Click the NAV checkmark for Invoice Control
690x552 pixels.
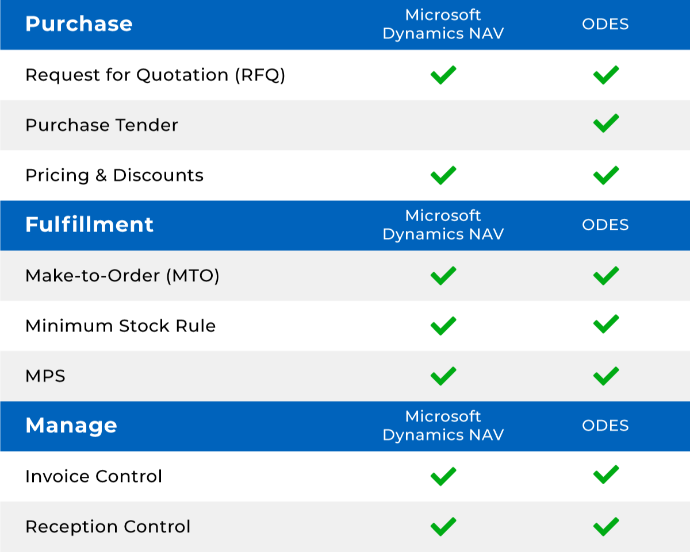coord(443,476)
